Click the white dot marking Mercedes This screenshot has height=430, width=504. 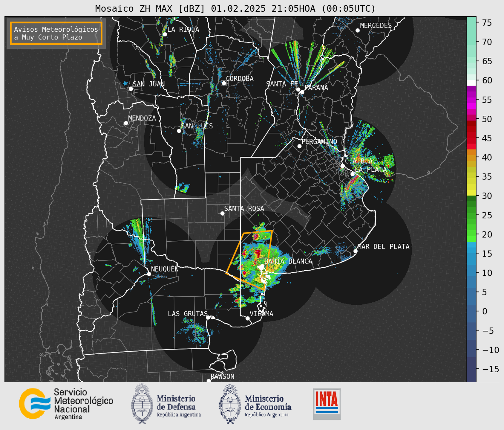point(358,31)
